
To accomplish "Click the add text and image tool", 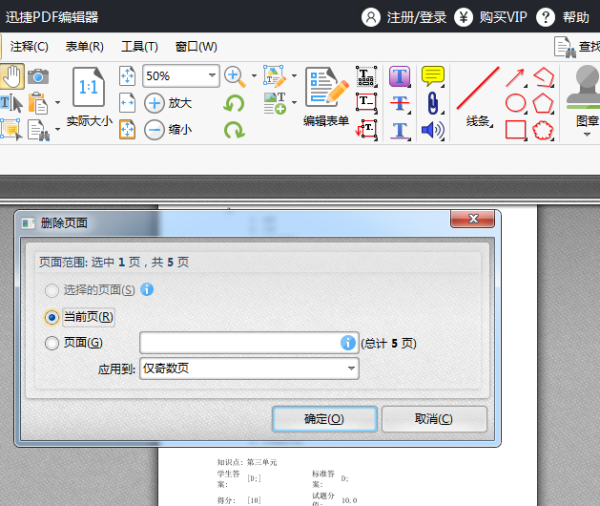I will 275,103.
